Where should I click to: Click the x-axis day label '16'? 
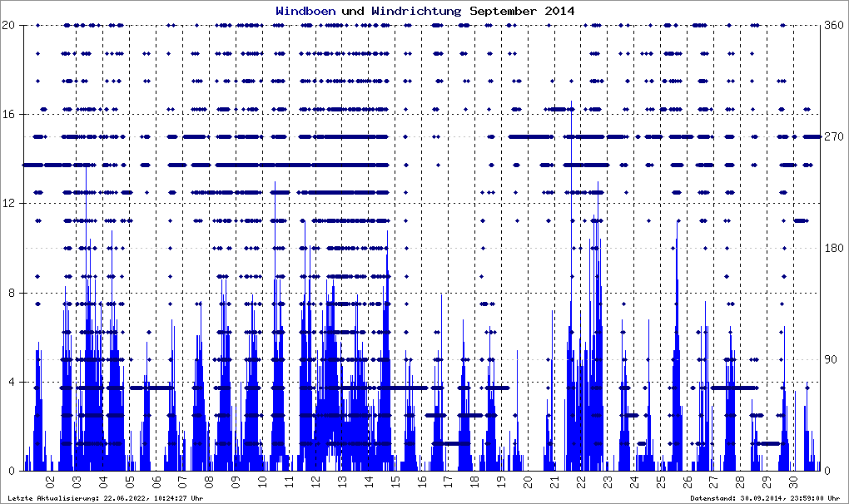(421, 482)
